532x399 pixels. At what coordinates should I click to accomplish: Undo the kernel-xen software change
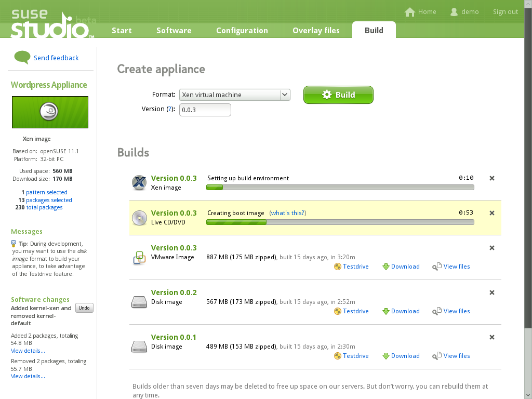(84, 308)
